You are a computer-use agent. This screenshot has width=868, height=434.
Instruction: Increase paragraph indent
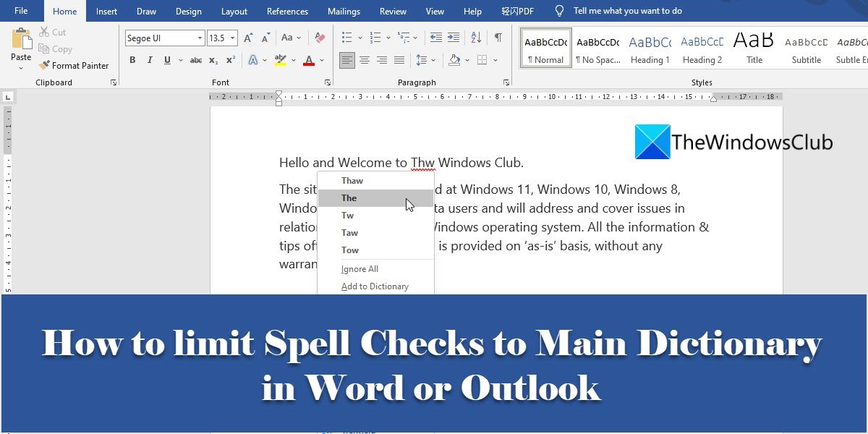pos(453,38)
